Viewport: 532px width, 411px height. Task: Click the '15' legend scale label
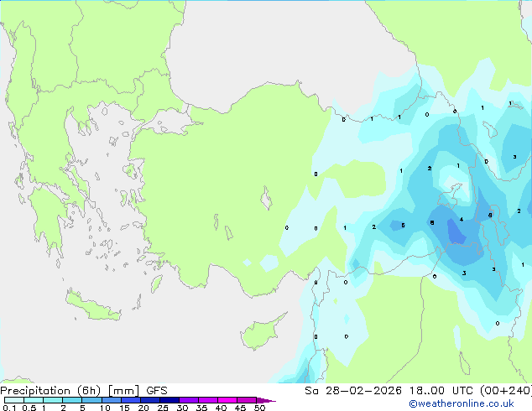124,408
